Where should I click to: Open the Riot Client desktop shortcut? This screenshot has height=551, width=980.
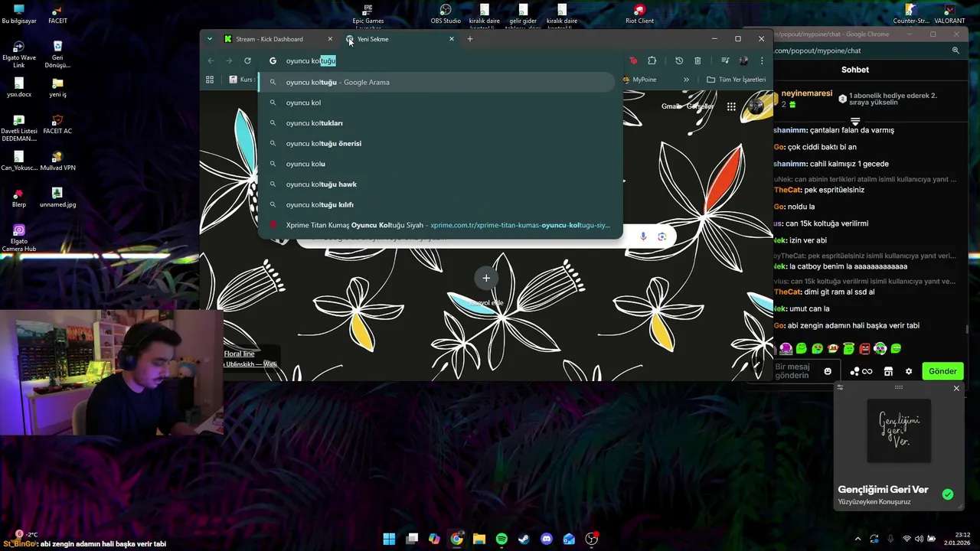coord(639,13)
